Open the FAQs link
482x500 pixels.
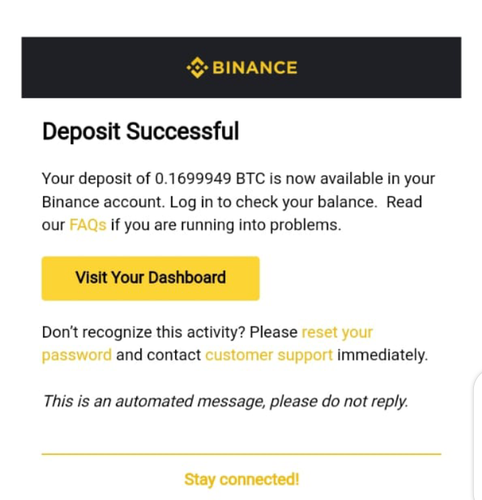click(88, 225)
